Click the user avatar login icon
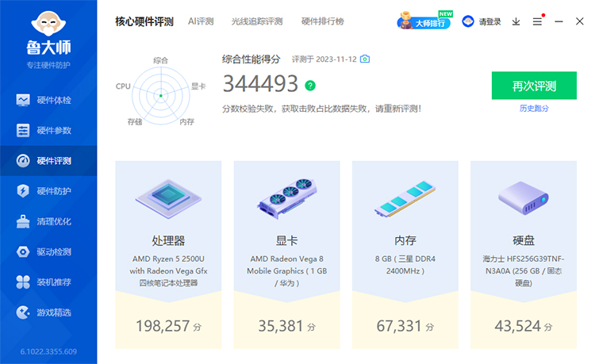This screenshot has width=595, height=364. pyautogui.click(x=468, y=21)
